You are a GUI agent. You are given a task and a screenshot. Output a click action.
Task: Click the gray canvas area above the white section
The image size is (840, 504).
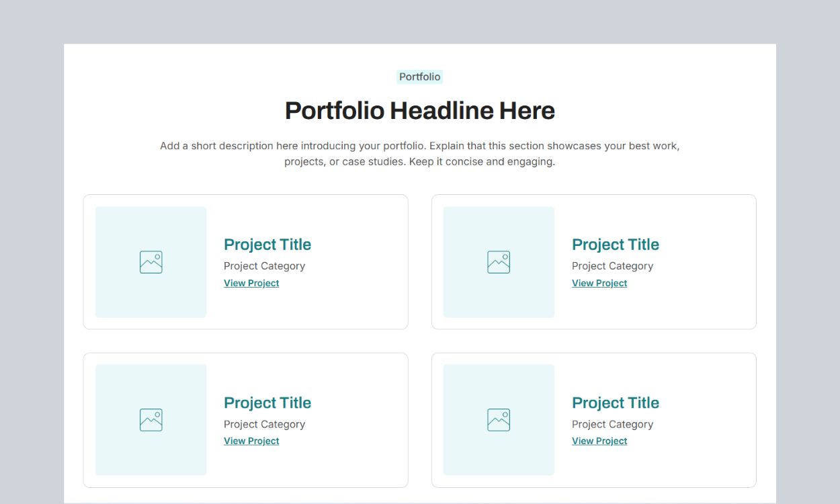(x=420, y=22)
